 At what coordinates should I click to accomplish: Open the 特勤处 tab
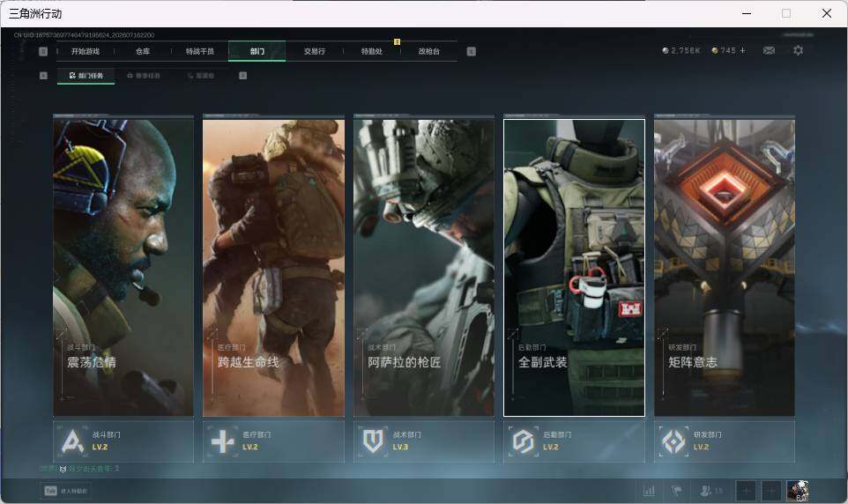pyautogui.click(x=371, y=51)
